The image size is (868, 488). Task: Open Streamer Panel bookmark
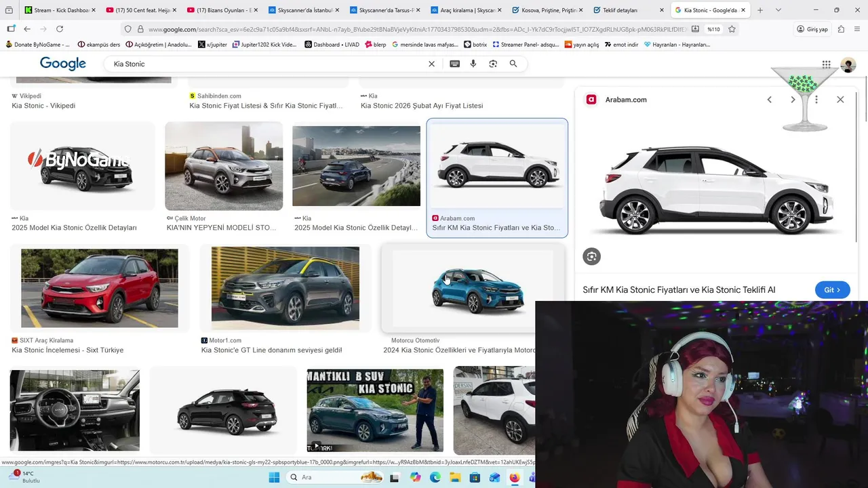click(526, 45)
